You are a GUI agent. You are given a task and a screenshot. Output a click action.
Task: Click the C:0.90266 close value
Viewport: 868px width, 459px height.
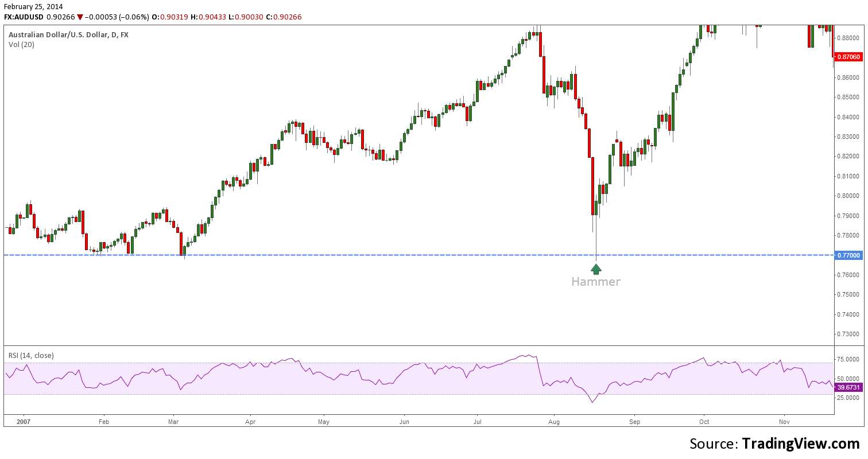tap(284, 17)
